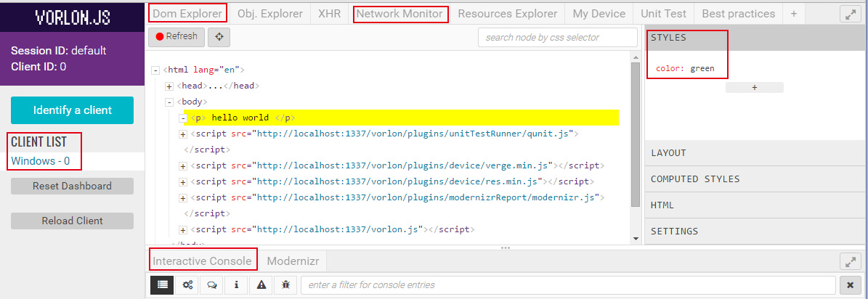Add a new plugin tab with plus

(794, 14)
